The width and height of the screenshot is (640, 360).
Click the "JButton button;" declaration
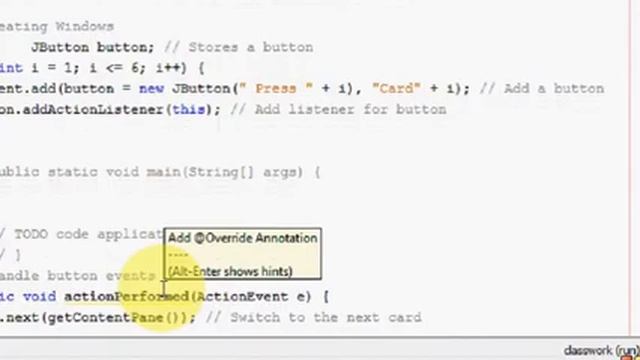(93, 47)
